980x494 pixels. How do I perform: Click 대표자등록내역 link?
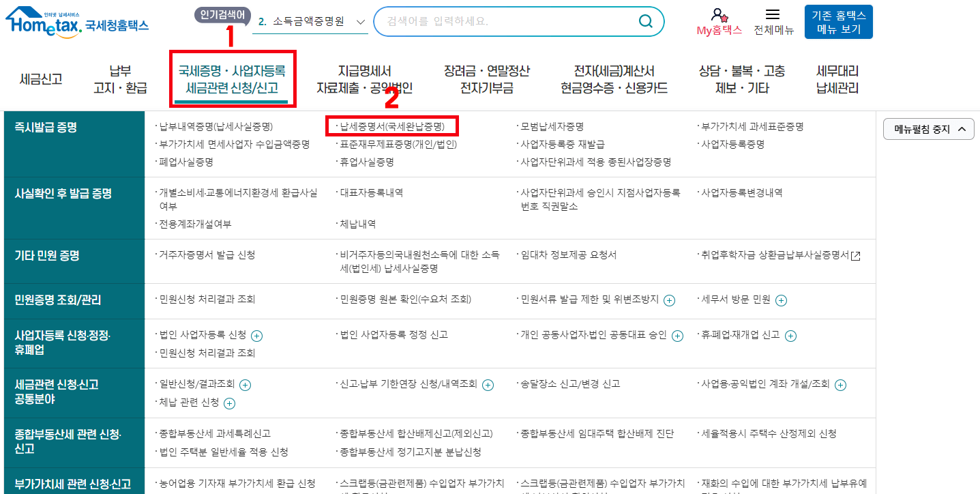pos(371,192)
